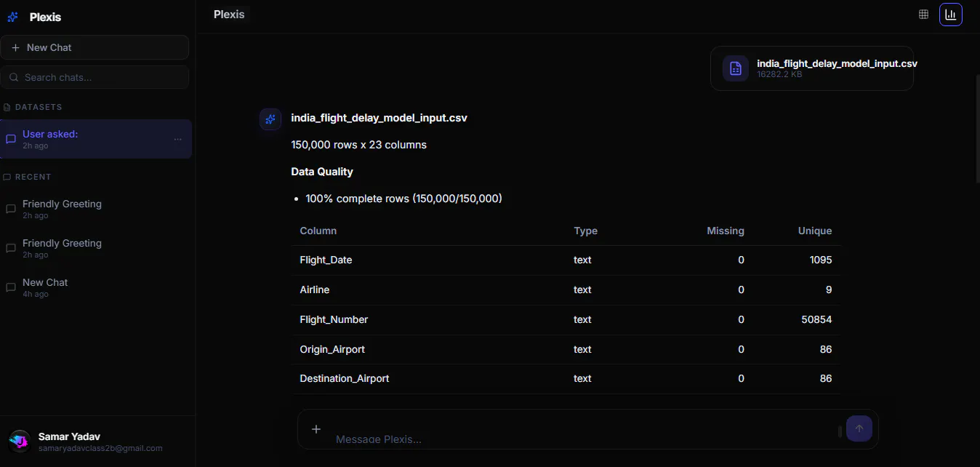This screenshot has height=467, width=980.
Task: Click the attachment plus icon in message box
Action: (316, 429)
